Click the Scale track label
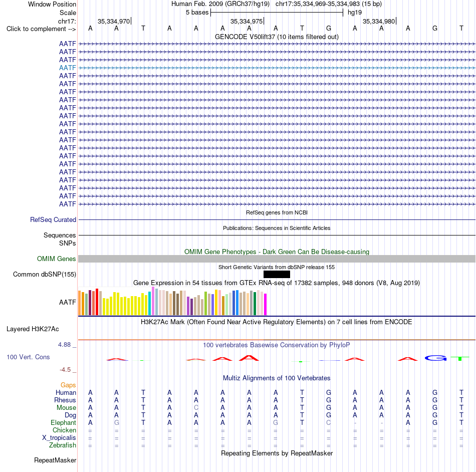 68,13
